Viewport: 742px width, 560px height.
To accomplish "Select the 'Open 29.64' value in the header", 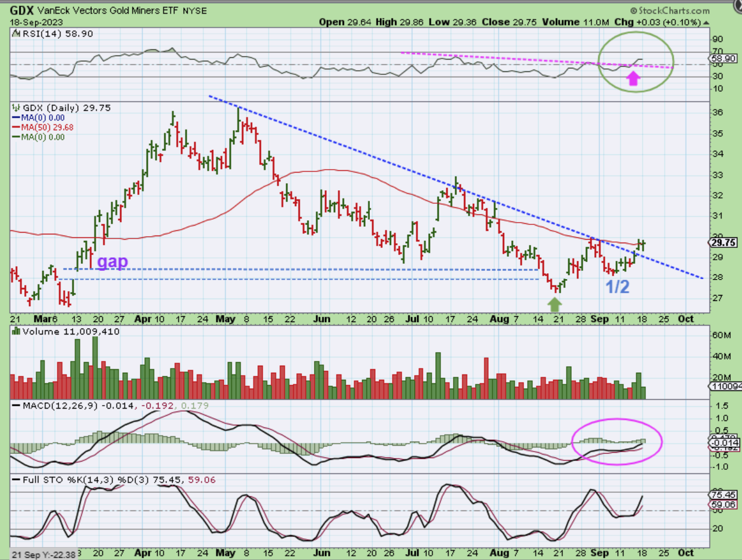I will click(x=344, y=22).
